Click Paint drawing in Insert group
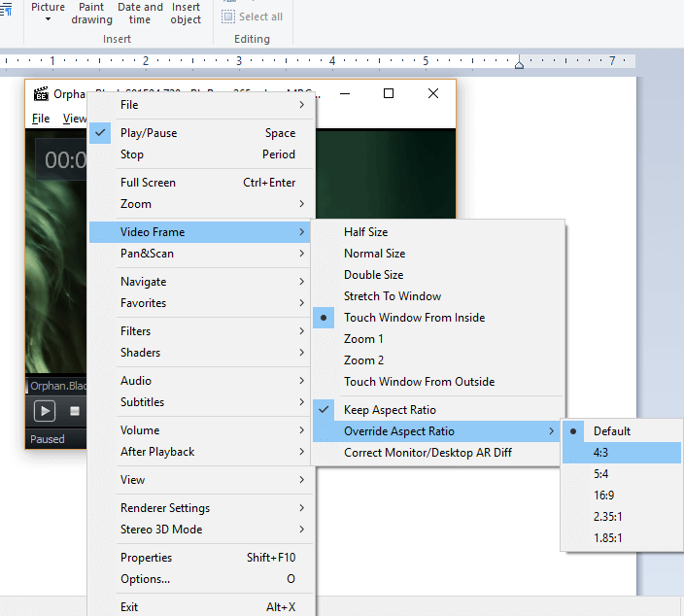 [x=91, y=13]
